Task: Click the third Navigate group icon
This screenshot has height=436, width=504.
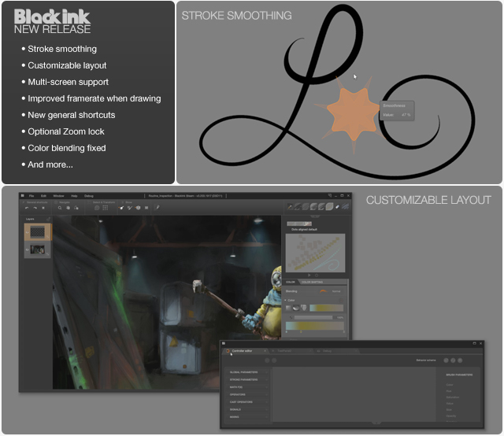Action: click(76, 208)
